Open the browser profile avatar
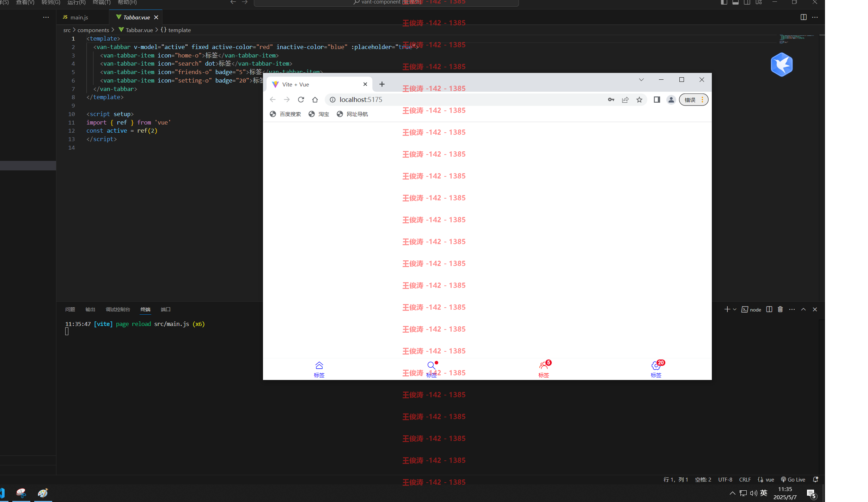 (671, 100)
